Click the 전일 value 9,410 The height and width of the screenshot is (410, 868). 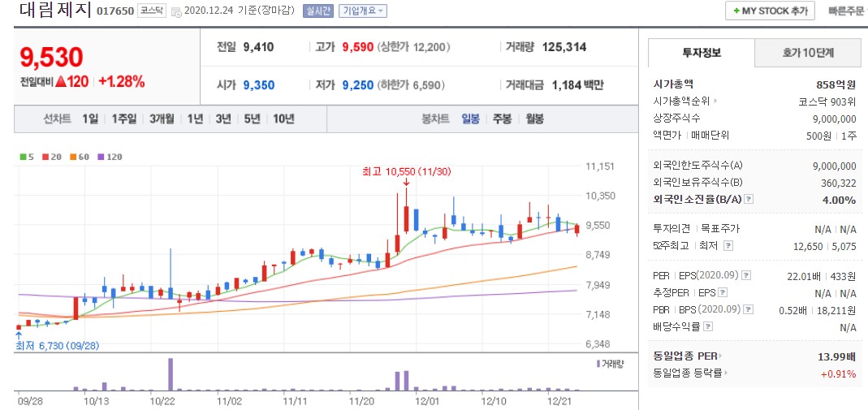[258, 48]
